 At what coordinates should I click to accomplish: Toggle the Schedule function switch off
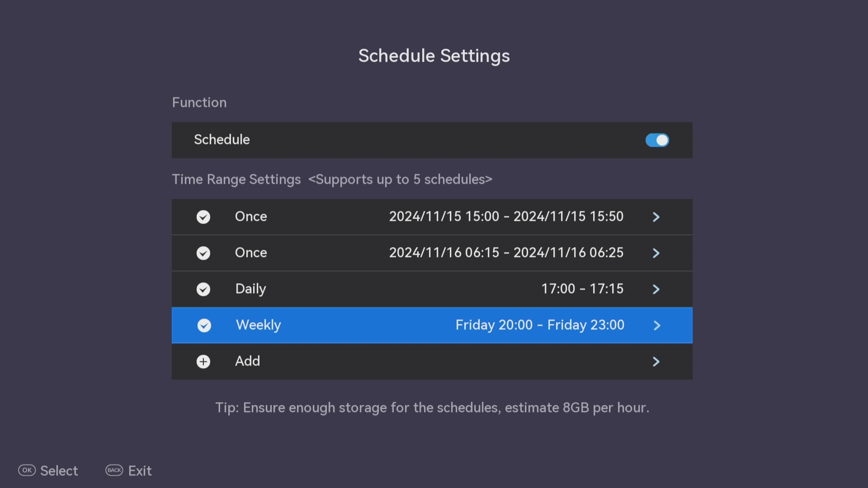point(657,140)
